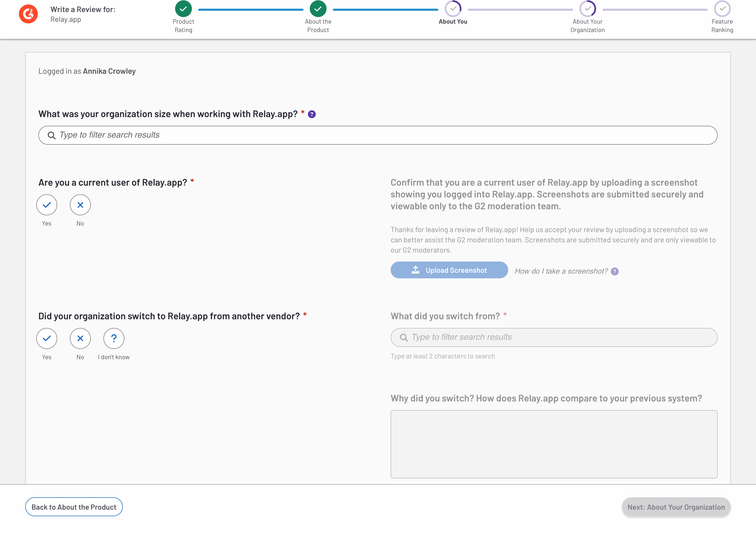Click Back to About the Product button

(x=74, y=507)
